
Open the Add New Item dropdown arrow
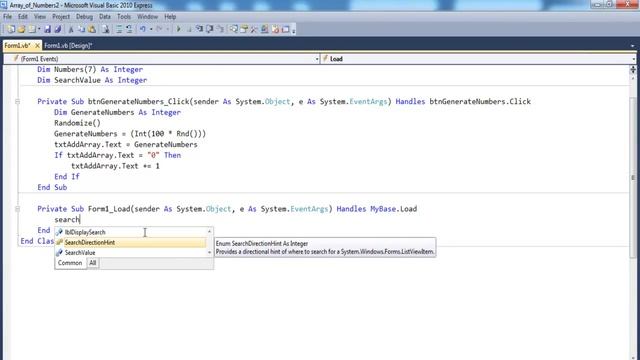click(39, 29)
